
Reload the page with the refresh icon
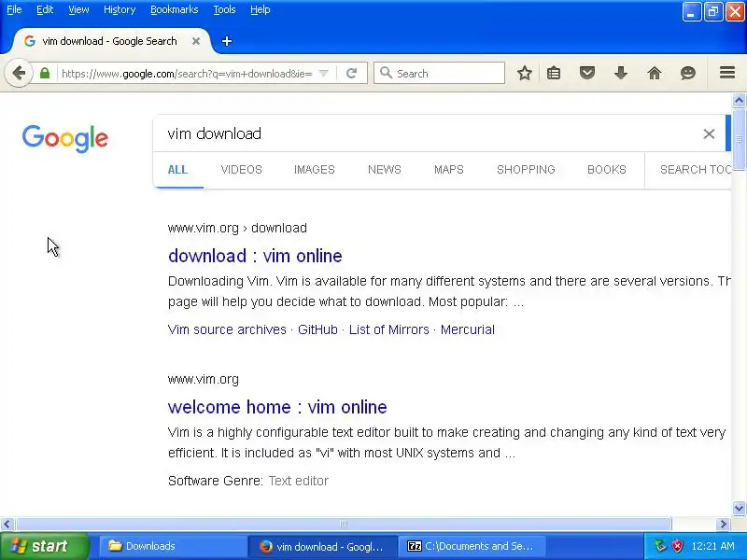(x=352, y=74)
